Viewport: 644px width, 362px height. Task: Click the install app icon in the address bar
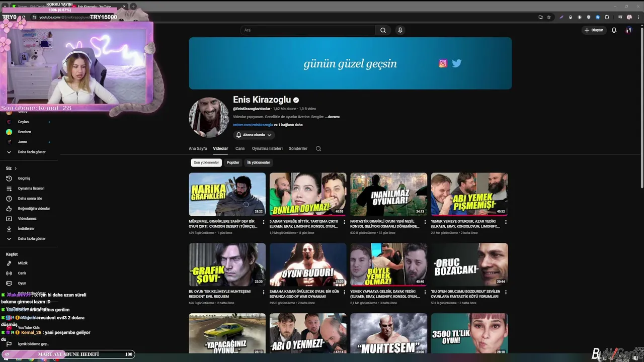tap(540, 17)
